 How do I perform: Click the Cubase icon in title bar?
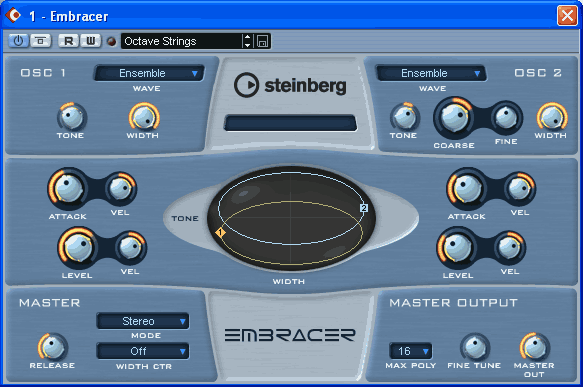(13, 15)
